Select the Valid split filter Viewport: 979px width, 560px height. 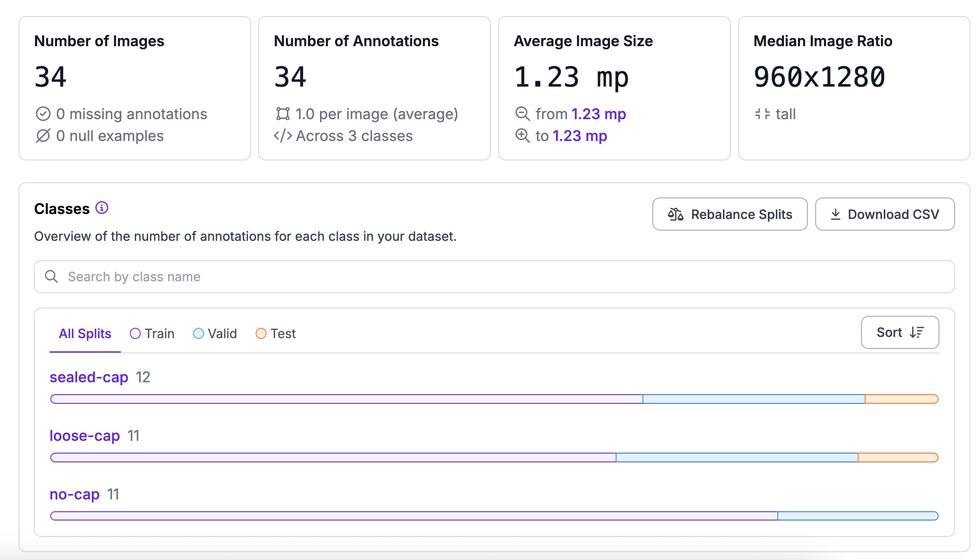(215, 333)
